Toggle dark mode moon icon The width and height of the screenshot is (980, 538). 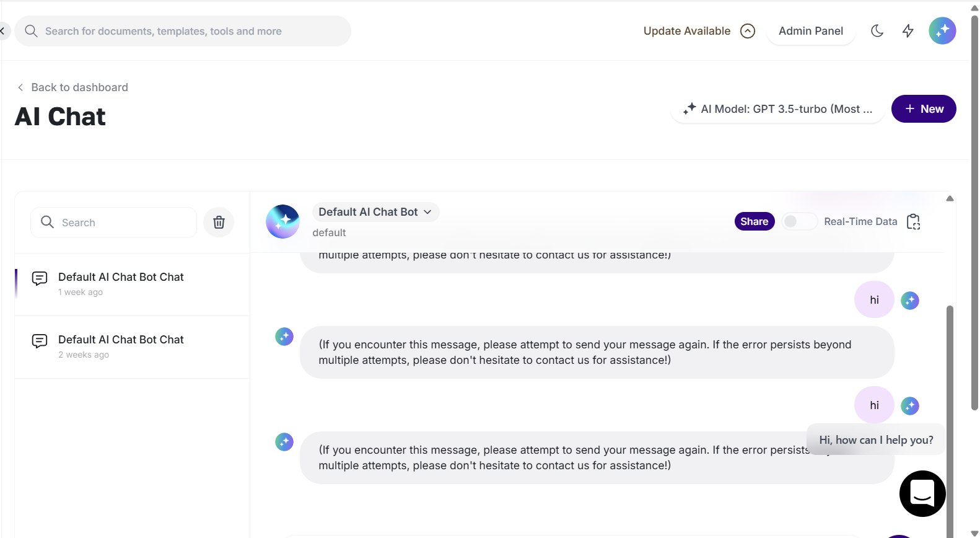pyautogui.click(x=877, y=31)
